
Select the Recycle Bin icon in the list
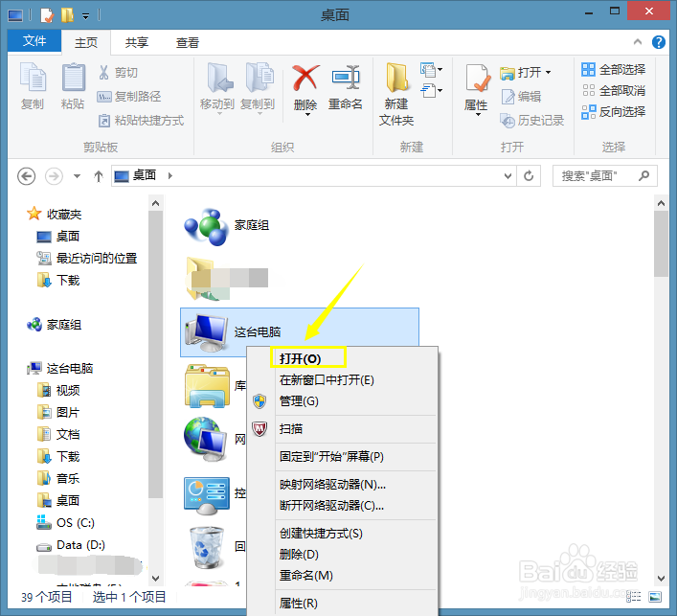coord(207,547)
